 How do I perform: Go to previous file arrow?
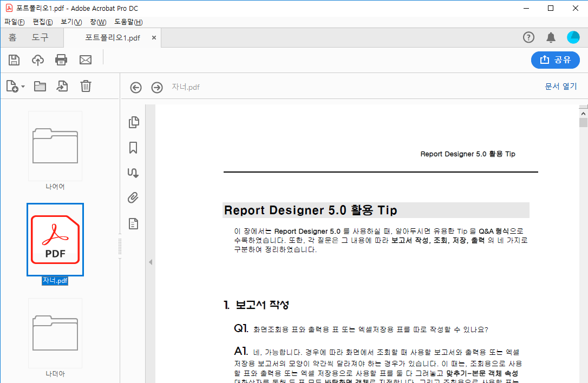tap(136, 87)
